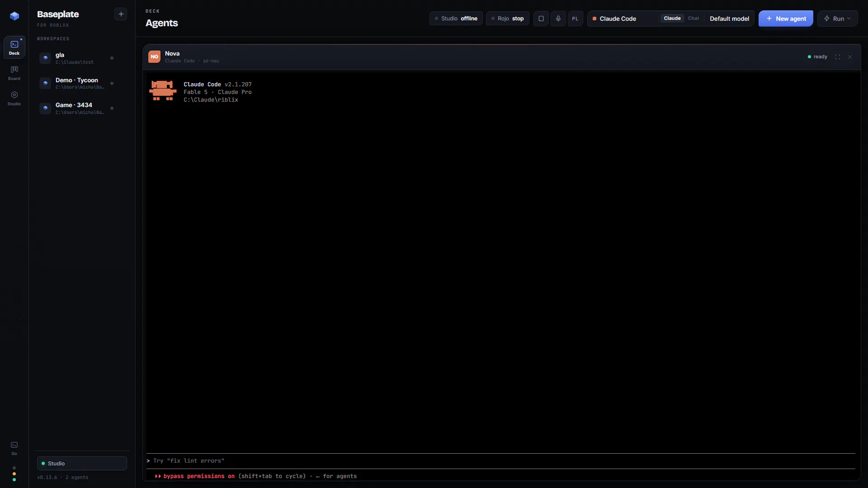Stop the Rojo server
This screenshot has width=868, height=488.
click(508, 19)
